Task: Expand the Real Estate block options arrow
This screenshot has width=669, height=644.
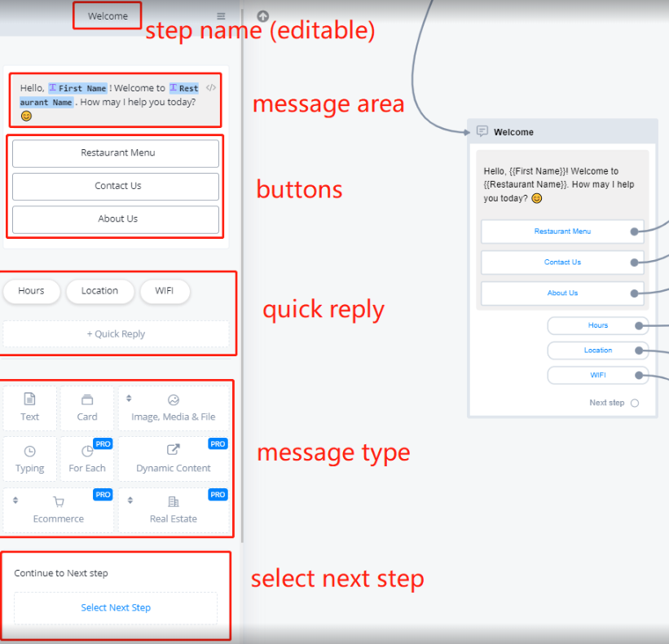Action: point(129,500)
